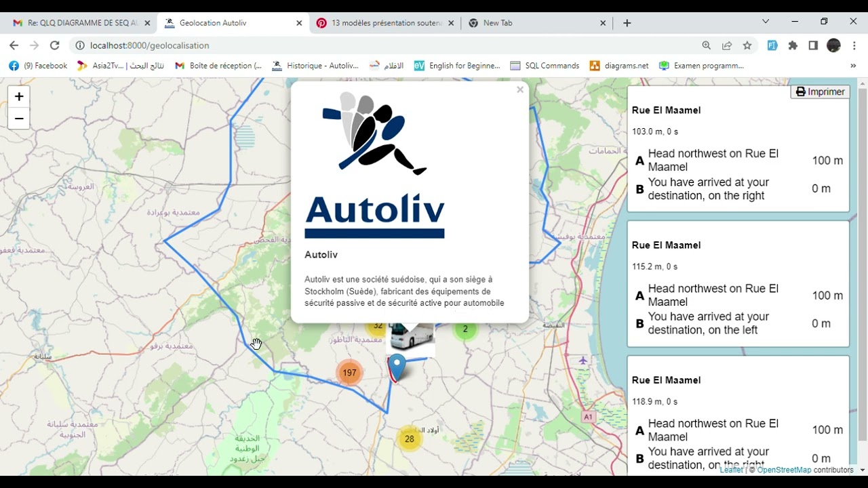Select the blue map location marker
The height and width of the screenshot is (488, 868).
point(397,367)
